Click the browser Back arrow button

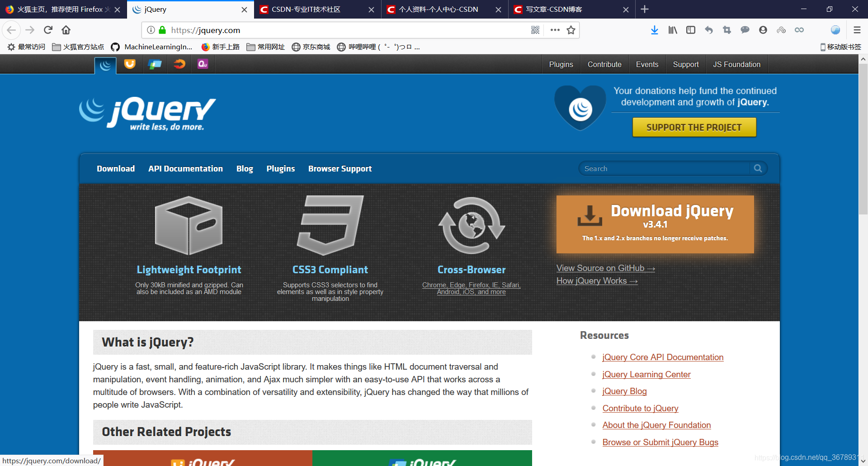(11, 30)
